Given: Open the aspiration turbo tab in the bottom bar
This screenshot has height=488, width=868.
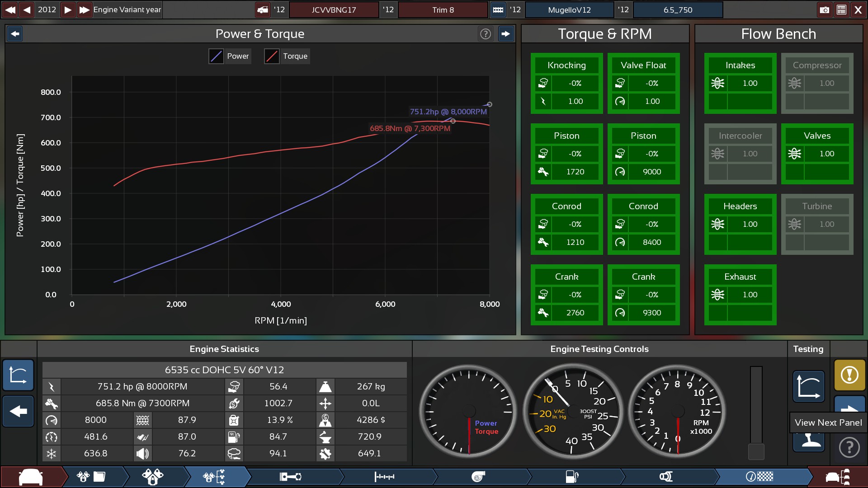Looking at the screenshot, I should 478,477.
